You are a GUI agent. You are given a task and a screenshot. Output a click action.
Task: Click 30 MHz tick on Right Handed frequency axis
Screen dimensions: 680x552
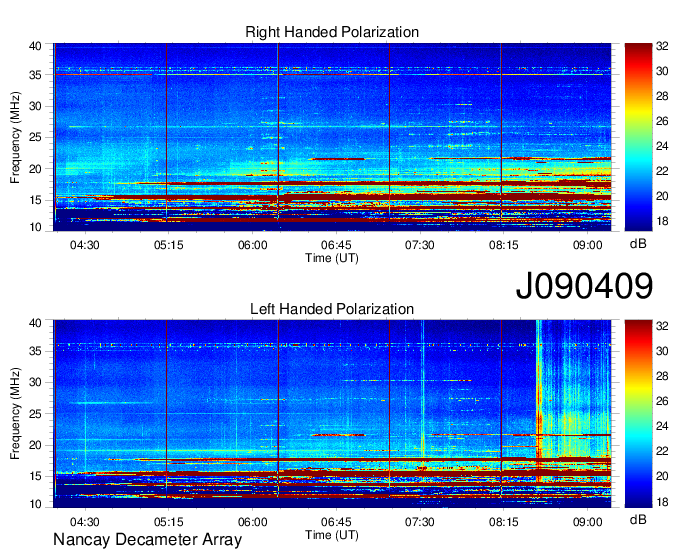tap(35, 107)
